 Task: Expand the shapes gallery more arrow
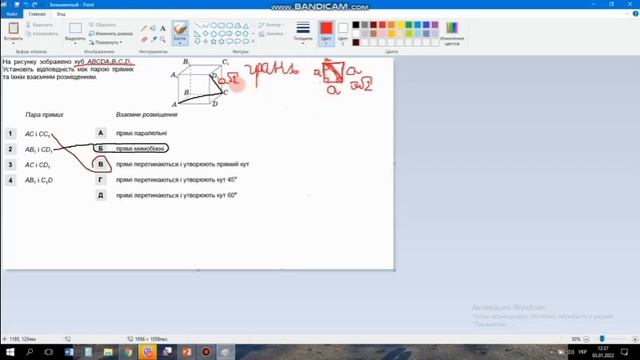tap(253, 41)
